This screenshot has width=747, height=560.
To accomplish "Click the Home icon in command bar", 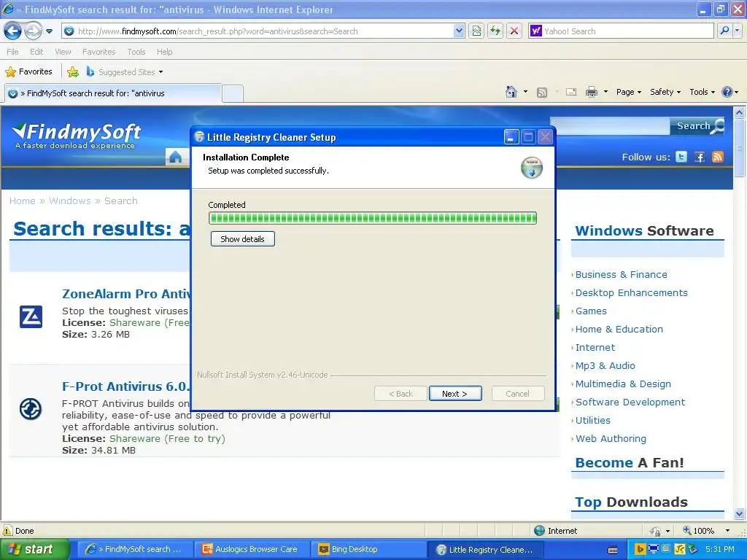I will coord(511,92).
